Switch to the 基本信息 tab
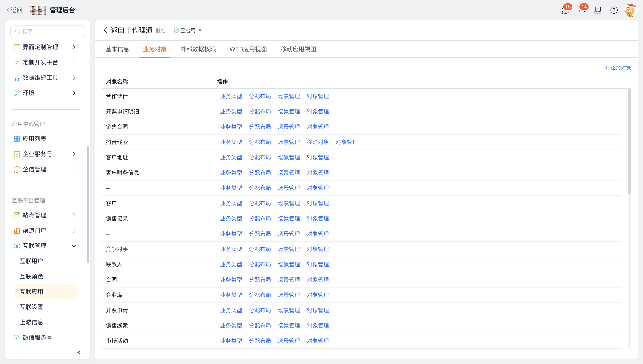The width and height of the screenshot is (643, 364). [x=117, y=49]
